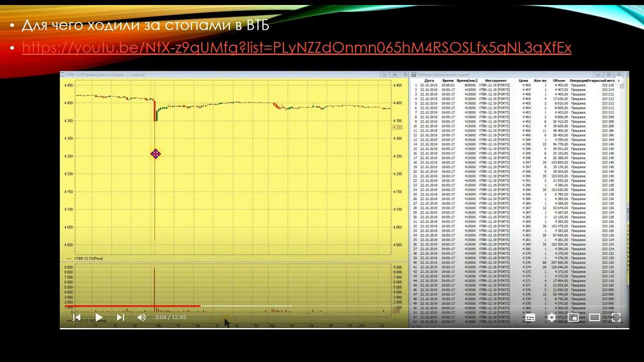
Task: Select the volume cell 48 400,00
Action: 560,130
